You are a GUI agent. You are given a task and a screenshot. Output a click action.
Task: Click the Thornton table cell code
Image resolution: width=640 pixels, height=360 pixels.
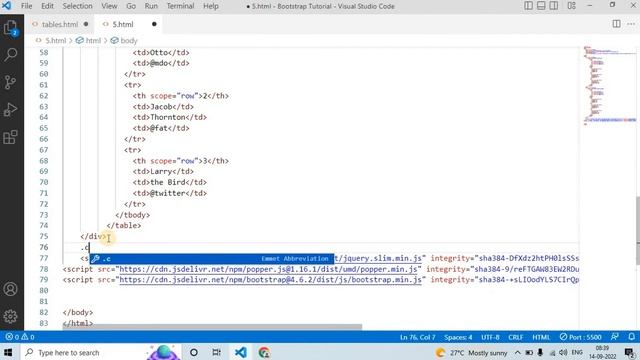pyautogui.click(x=170, y=117)
